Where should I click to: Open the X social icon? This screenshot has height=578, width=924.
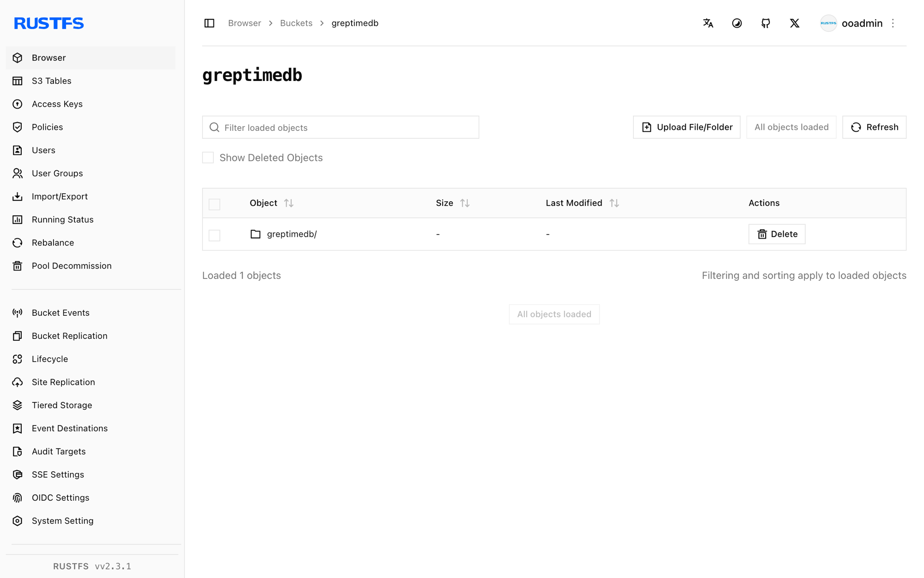point(795,23)
